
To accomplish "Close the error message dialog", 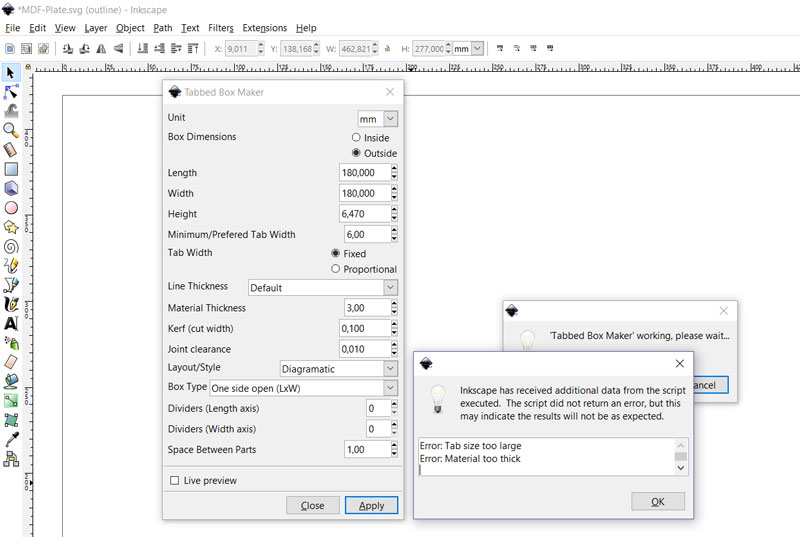I will tap(680, 364).
